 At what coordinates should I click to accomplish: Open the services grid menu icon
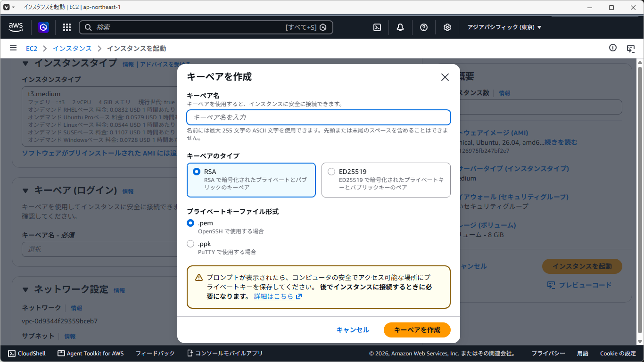66,27
